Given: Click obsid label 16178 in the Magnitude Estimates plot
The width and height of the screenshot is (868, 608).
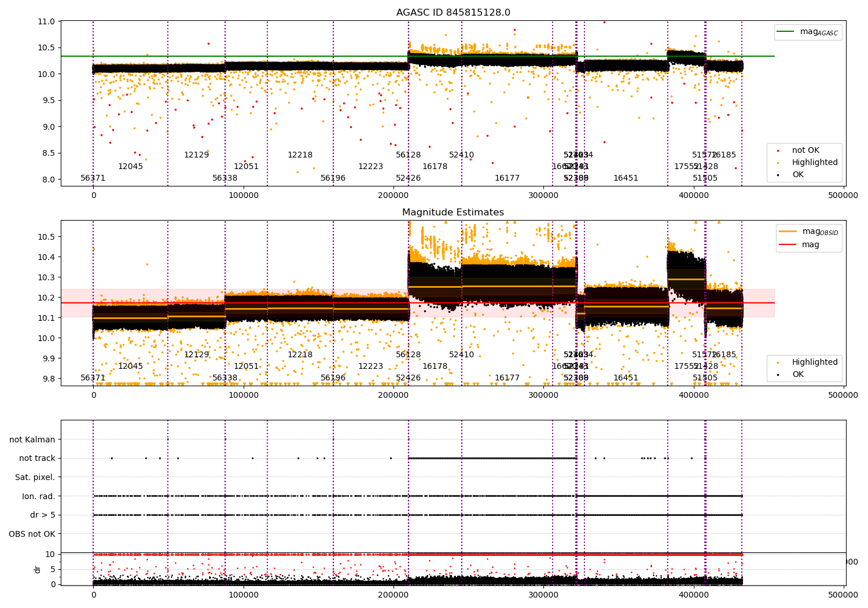Looking at the screenshot, I should [435, 367].
